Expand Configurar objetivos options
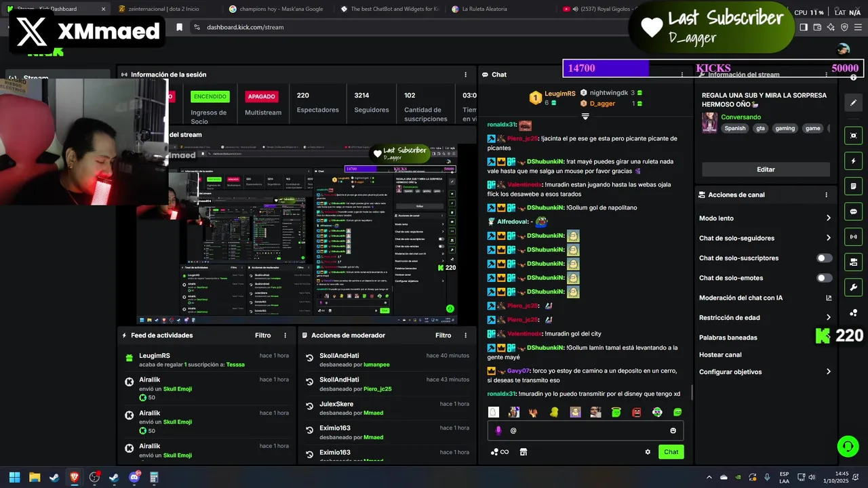 [829, 371]
